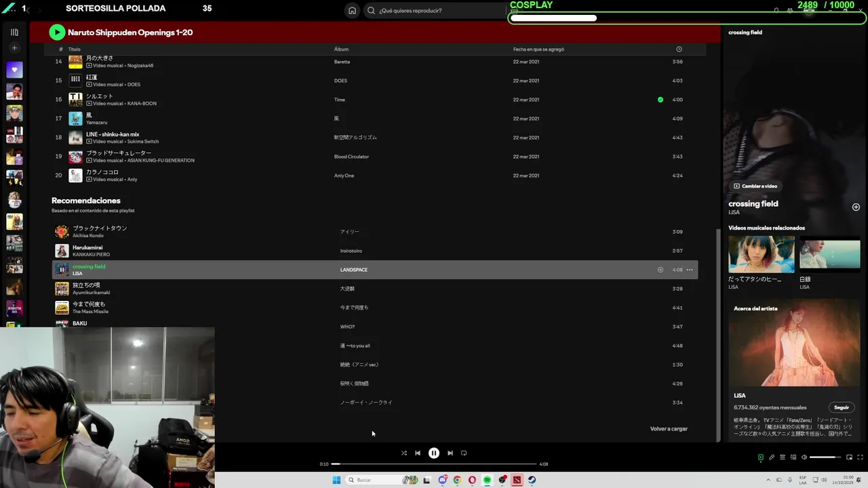Select track 18 LINE - shinku-kan mix
868x488 pixels.
(x=375, y=138)
